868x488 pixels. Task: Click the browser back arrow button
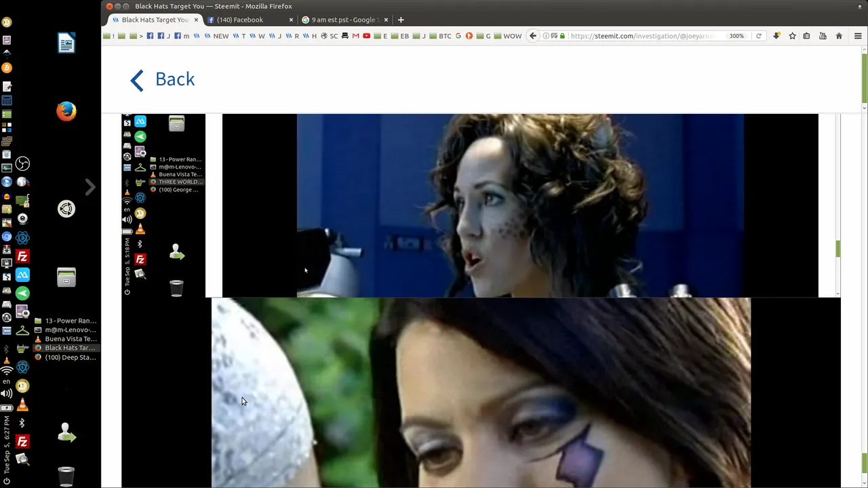[x=533, y=36]
